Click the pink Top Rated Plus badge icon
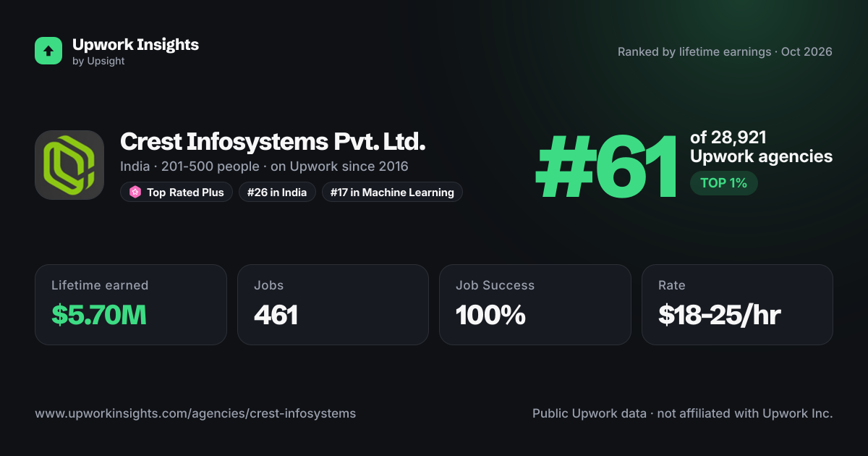Screen dimensions: 868x456 click(135, 192)
